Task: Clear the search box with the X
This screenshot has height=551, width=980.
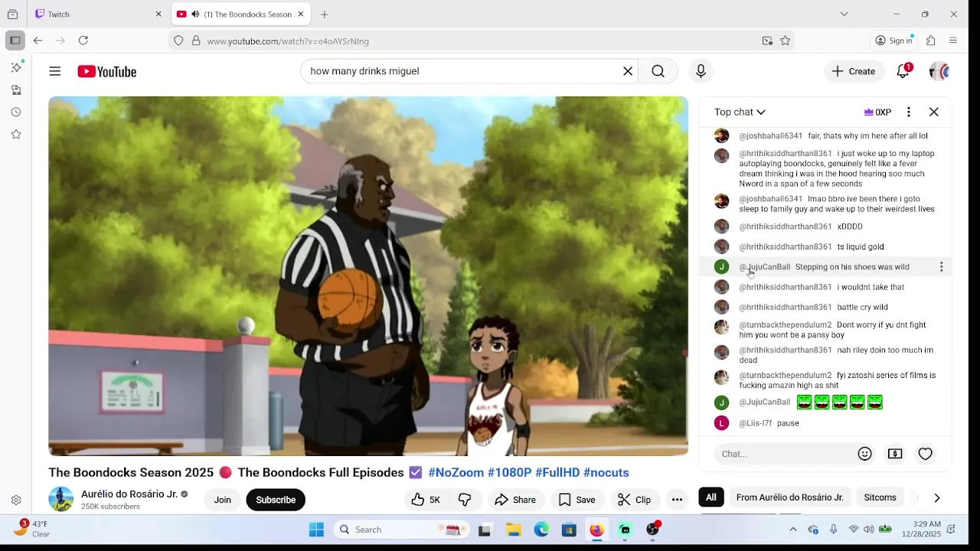Action: (628, 71)
